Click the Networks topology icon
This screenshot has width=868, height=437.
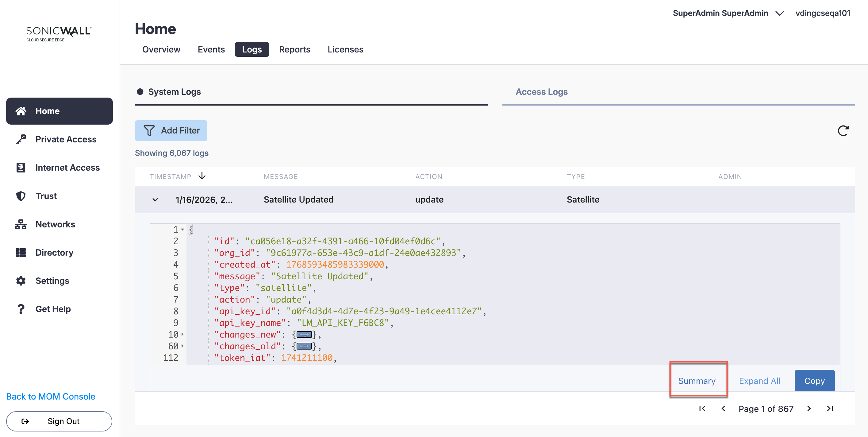[21, 224]
